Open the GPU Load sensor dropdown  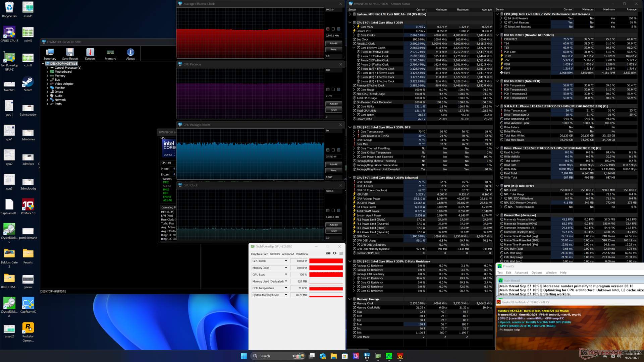286,275
